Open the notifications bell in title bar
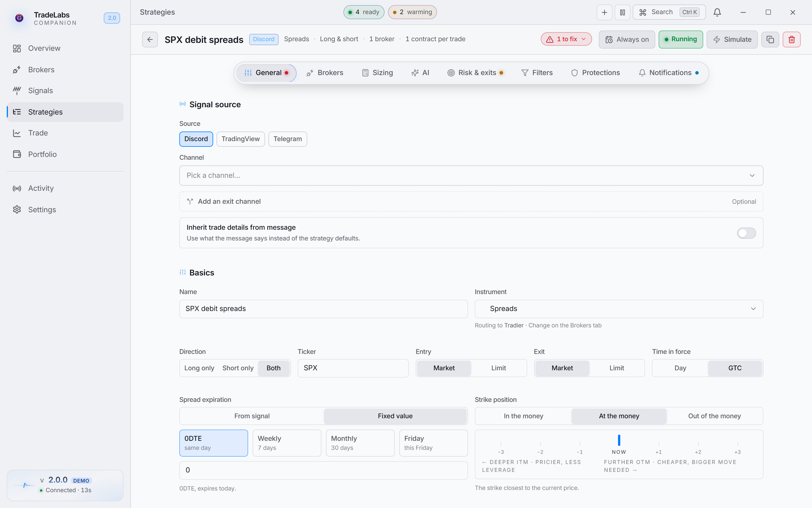812x508 pixels. [x=717, y=12]
